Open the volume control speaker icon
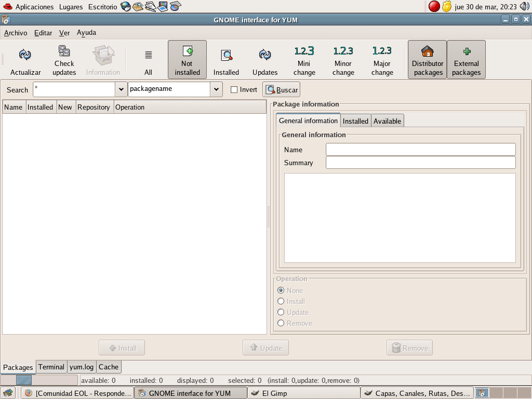This screenshot has width=532, height=399. click(525, 6)
